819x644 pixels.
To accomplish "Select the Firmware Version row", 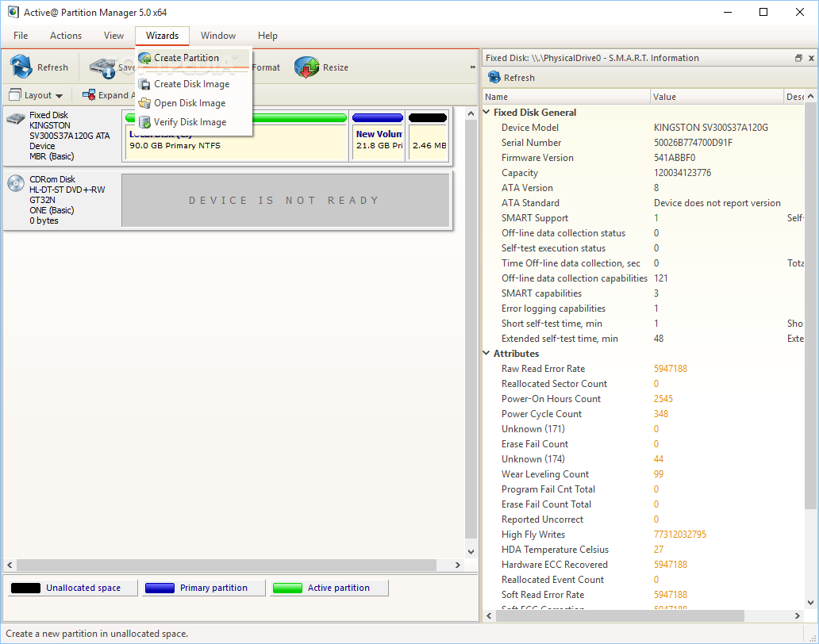I will [644, 158].
